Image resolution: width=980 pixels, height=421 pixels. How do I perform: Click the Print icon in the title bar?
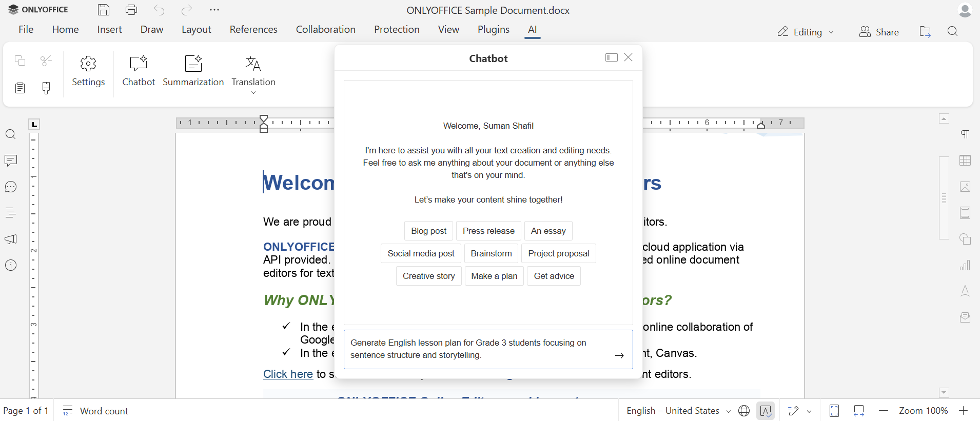click(x=131, y=10)
